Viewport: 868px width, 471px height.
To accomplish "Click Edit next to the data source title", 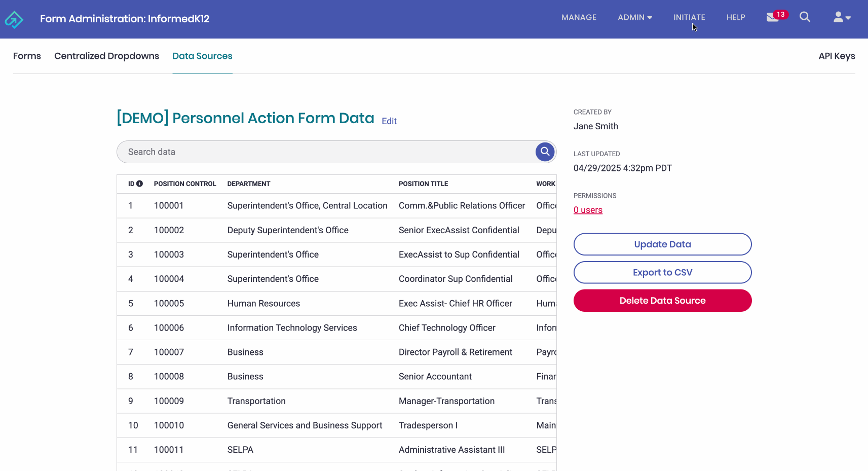I will coord(389,121).
